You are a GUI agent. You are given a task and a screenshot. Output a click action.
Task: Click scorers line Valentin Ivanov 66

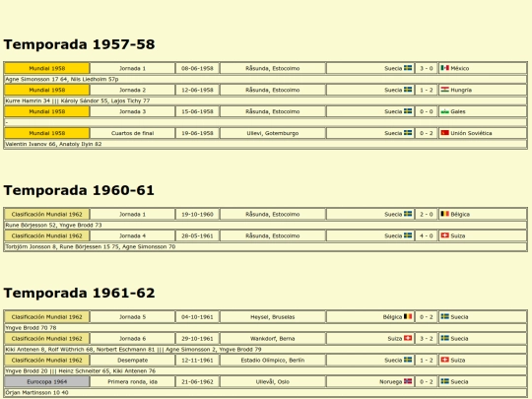click(x=266, y=144)
